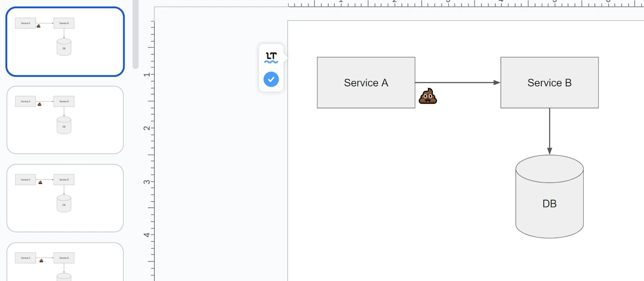Click the "Service A" text label

point(366,83)
